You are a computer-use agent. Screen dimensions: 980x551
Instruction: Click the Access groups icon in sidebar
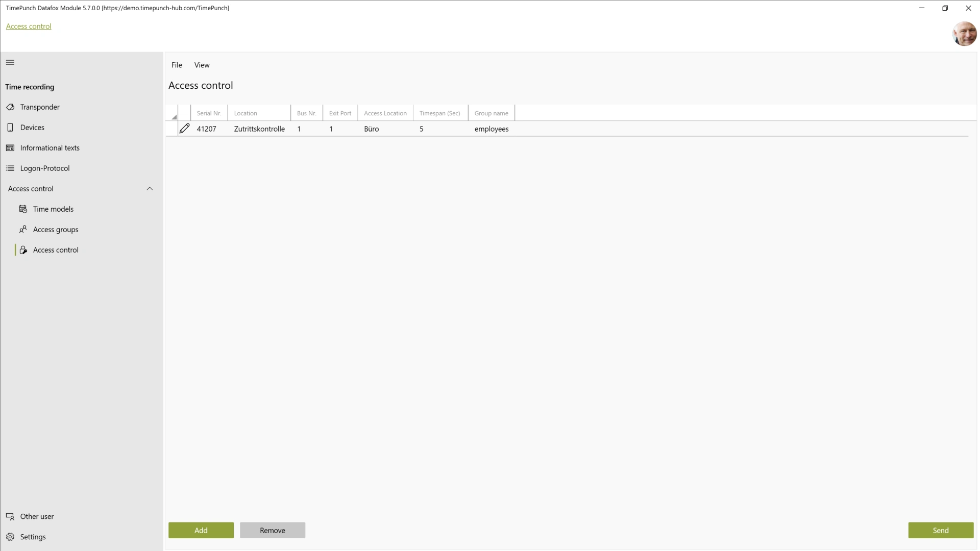(x=23, y=230)
